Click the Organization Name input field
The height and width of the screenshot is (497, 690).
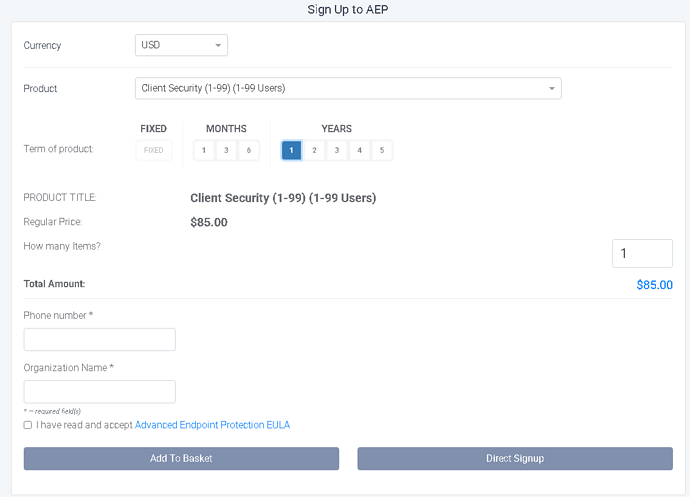tap(100, 392)
